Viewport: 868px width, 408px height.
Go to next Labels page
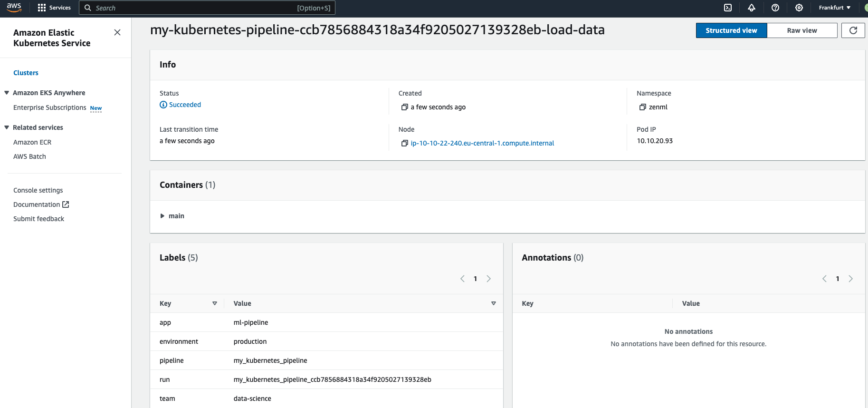[x=488, y=279]
